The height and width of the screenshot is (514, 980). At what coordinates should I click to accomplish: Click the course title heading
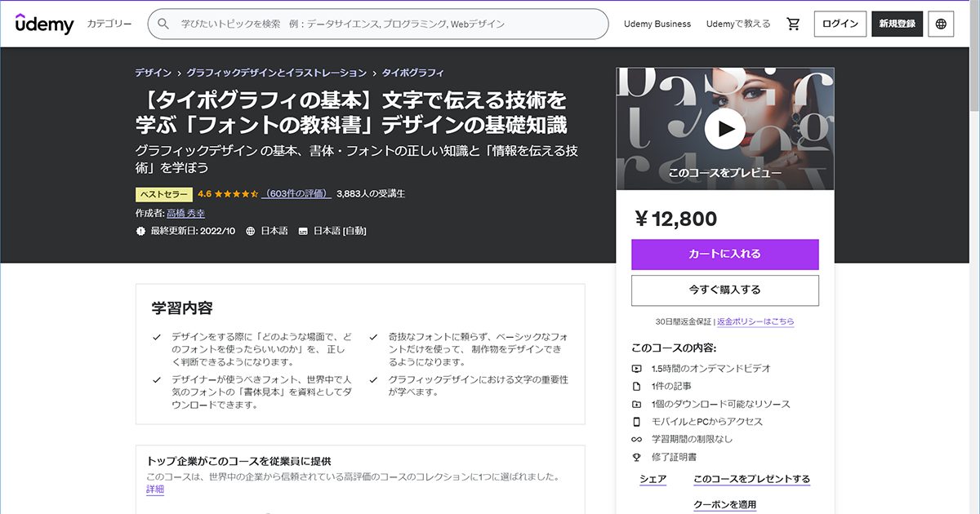click(352, 113)
